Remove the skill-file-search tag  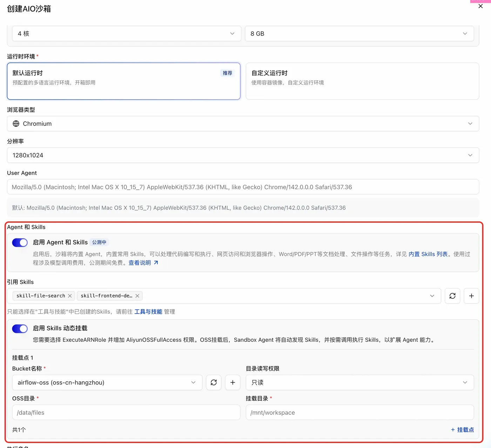click(x=70, y=296)
